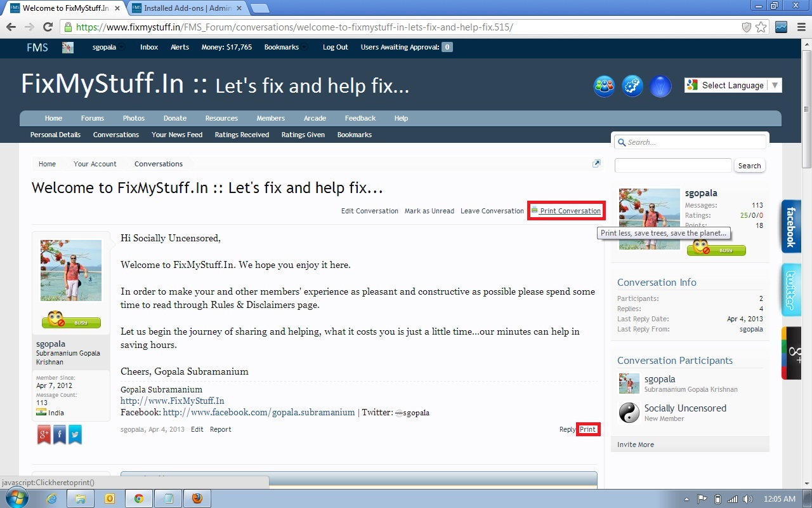Open the Windows Start button
Viewport: 812px width, 508px height.
pos(17,498)
